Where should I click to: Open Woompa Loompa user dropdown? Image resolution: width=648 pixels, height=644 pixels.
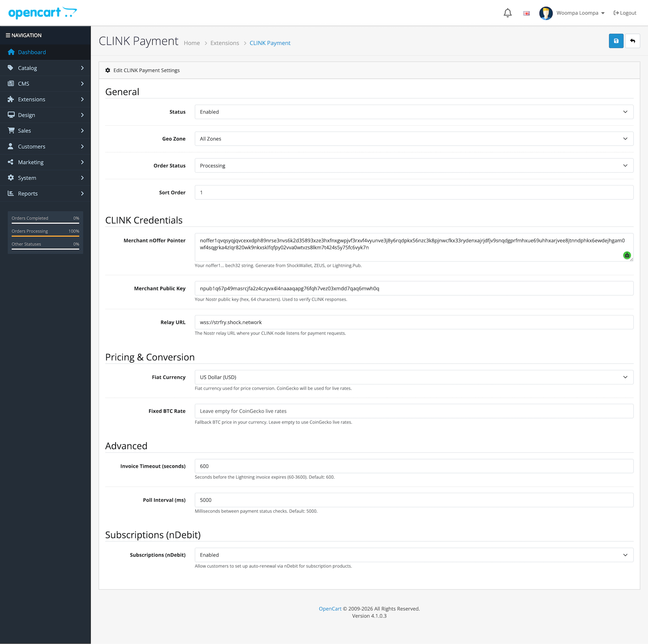coord(580,13)
